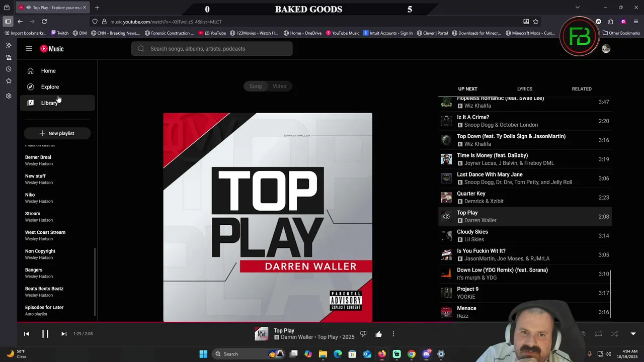Click the user account avatar
The image size is (644, 362).
(606, 49)
